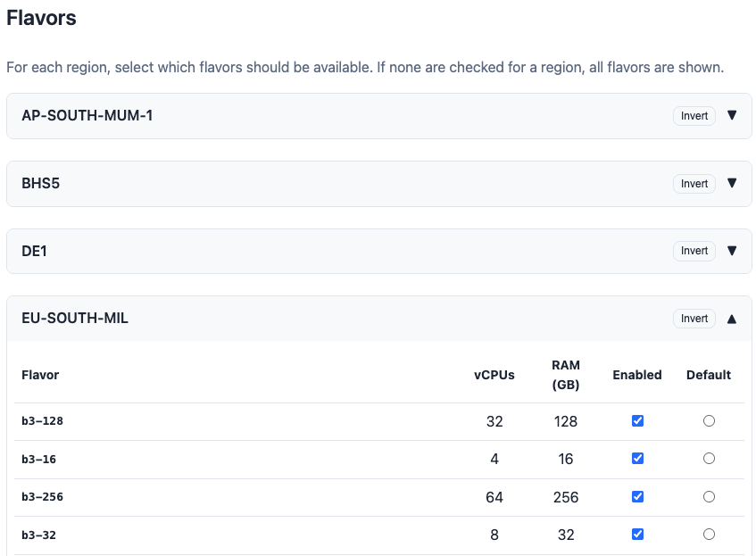Viewport: 756px width, 556px height.
Task: Click Invert for BHS5 region
Action: point(694,184)
